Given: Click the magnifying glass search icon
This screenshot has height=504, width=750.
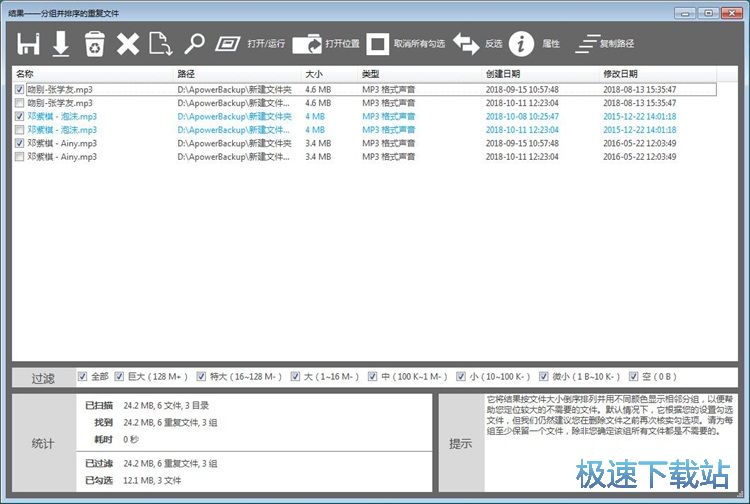Looking at the screenshot, I should [x=195, y=44].
